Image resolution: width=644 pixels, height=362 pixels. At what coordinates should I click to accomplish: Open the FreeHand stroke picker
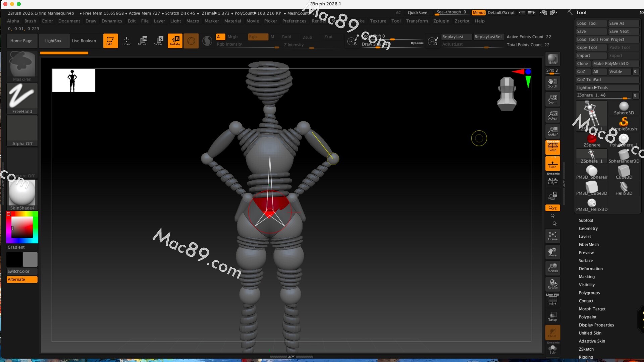click(22, 98)
